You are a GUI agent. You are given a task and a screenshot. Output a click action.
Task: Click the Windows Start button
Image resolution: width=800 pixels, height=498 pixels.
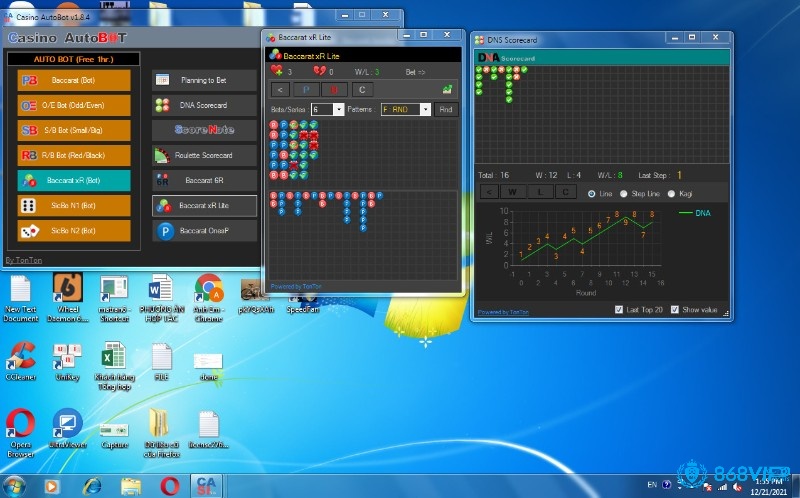(14, 486)
